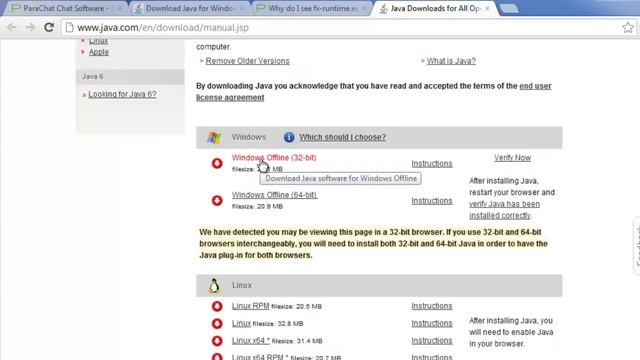Screen dimensions: 640x360
Task: Close the Java Downloads tab
Action: click(x=487, y=8)
